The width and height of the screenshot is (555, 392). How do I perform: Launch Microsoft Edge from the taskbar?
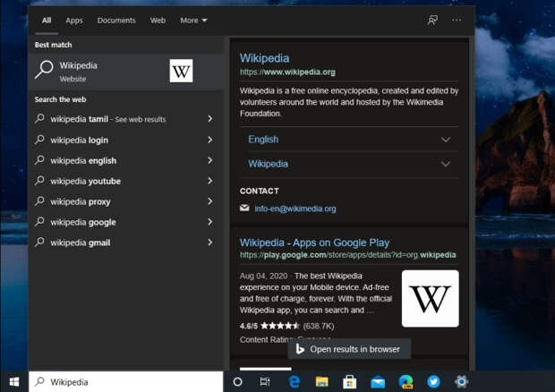pyautogui.click(x=294, y=381)
